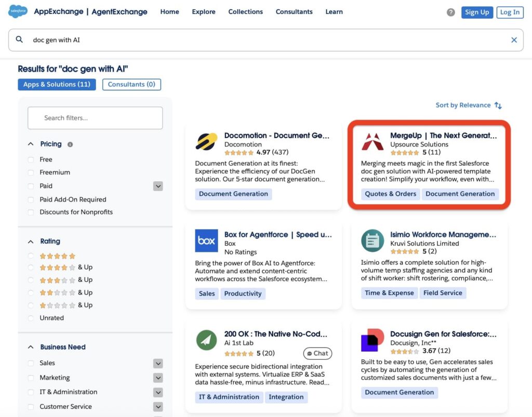Open Docusign Gen for Salesforce title
This screenshot has width=532, height=417.
tap(444, 334)
